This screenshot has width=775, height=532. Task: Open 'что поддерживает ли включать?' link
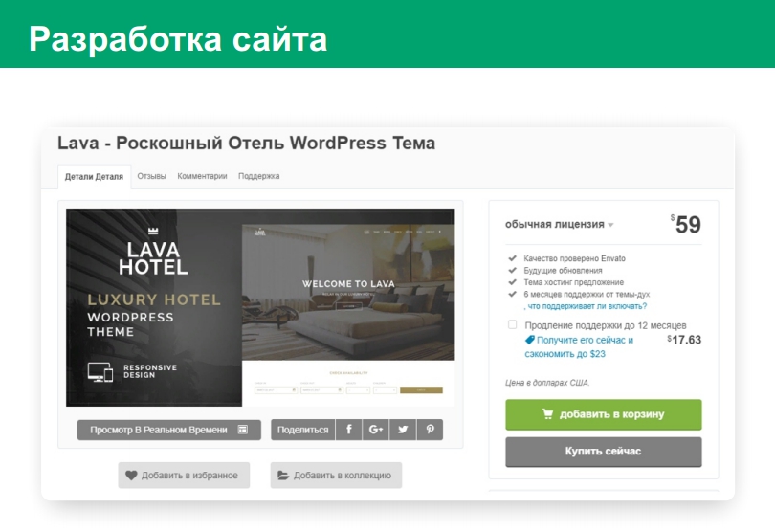point(587,306)
